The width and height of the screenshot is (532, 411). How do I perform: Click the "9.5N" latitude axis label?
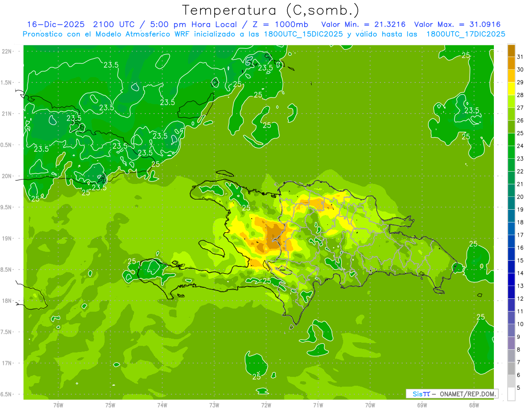click(7, 207)
